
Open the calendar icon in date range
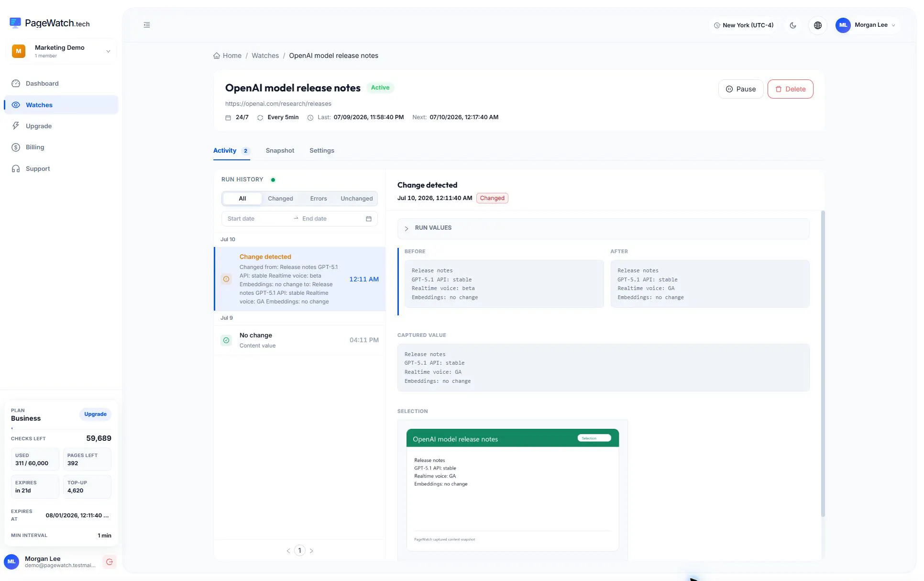click(x=369, y=219)
